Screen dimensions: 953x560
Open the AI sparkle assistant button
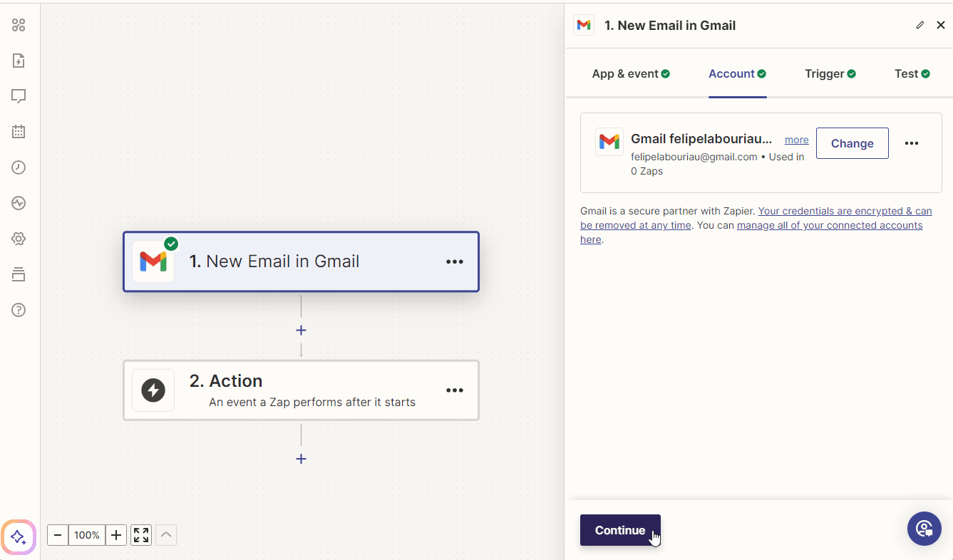19,537
